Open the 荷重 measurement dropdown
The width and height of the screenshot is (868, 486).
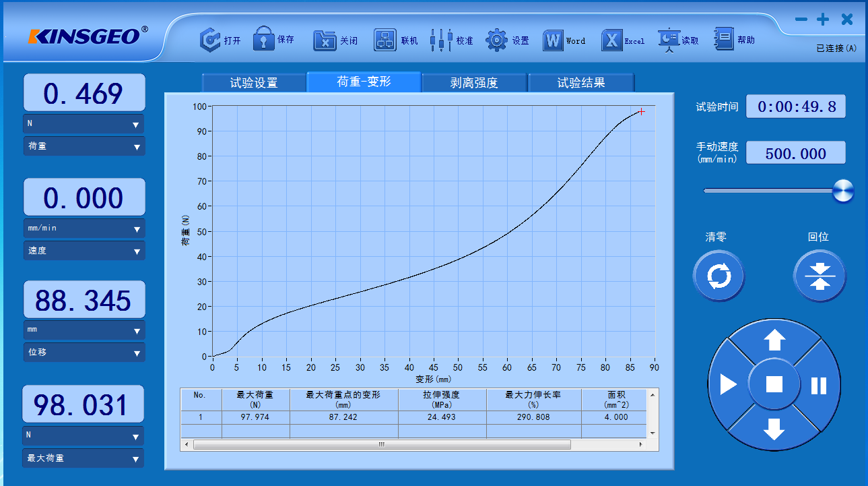click(84, 146)
